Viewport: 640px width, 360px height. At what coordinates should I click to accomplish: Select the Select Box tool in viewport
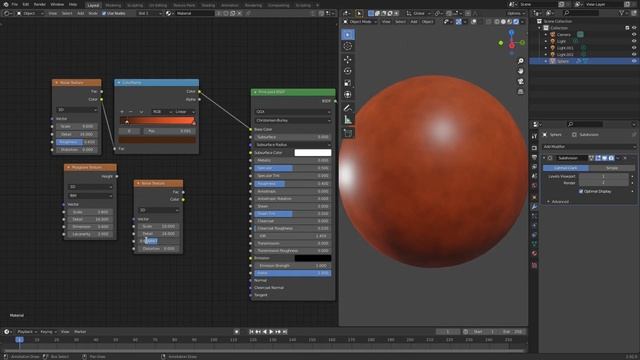click(348, 35)
